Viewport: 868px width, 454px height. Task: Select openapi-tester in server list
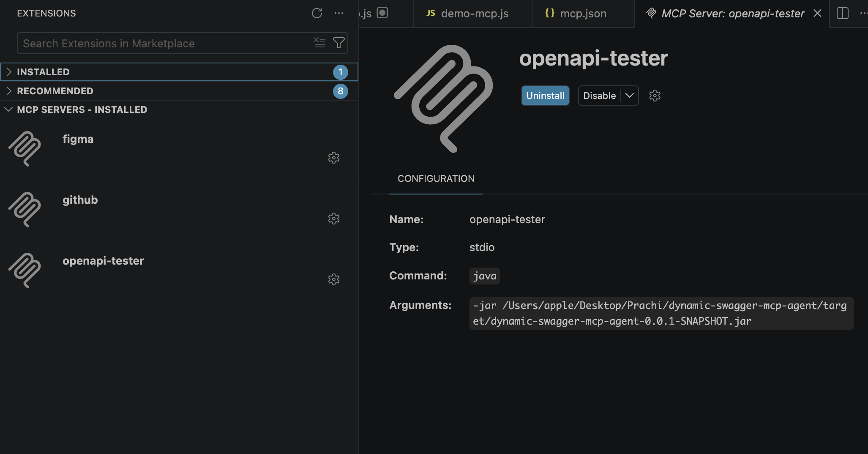tap(179, 271)
